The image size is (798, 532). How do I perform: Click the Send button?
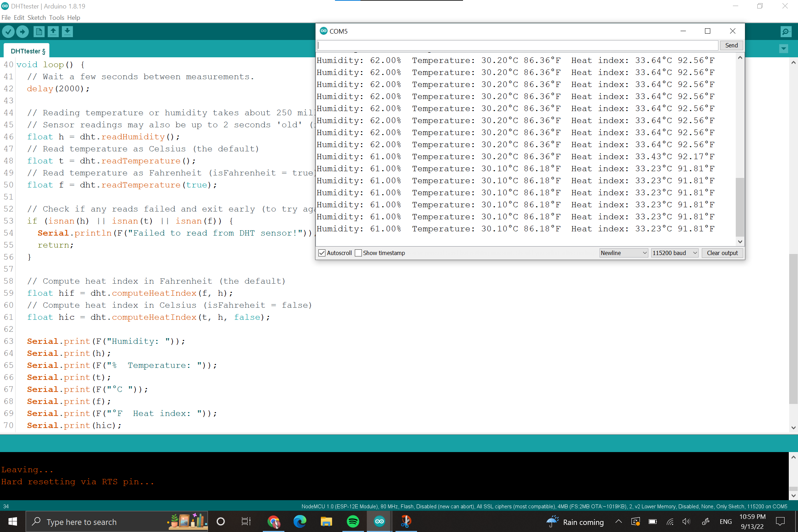(731, 45)
